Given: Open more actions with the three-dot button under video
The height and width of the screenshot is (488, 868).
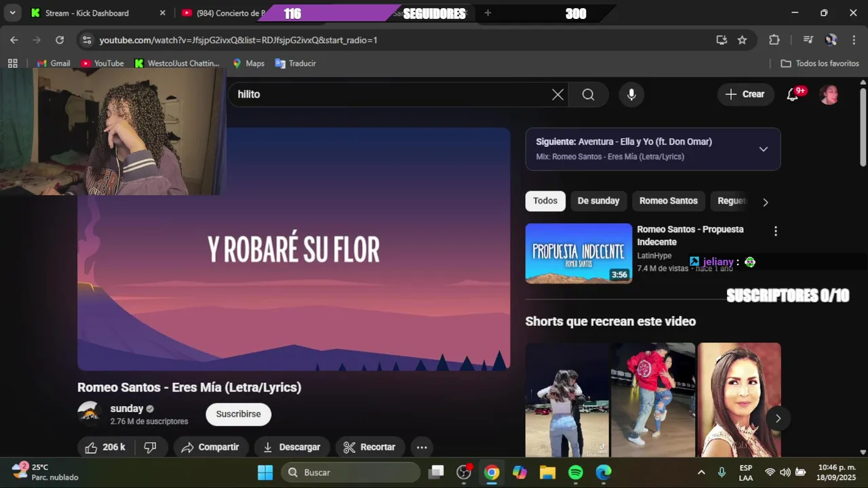Looking at the screenshot, I should click(421, 447).
